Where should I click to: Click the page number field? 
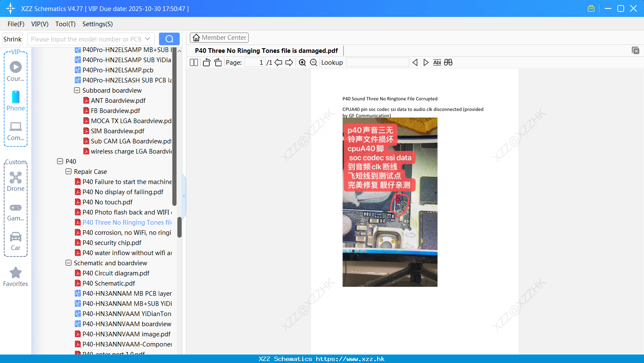(255, 63)
